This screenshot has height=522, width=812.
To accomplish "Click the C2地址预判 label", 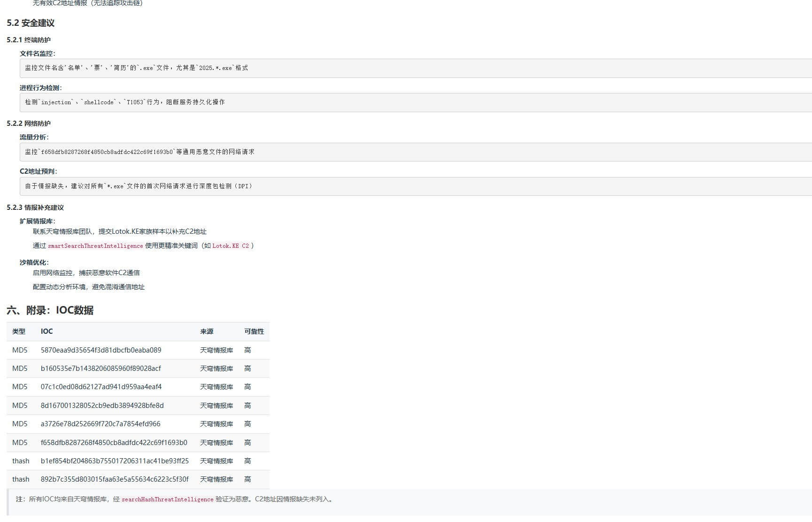I will pos(38,171).
